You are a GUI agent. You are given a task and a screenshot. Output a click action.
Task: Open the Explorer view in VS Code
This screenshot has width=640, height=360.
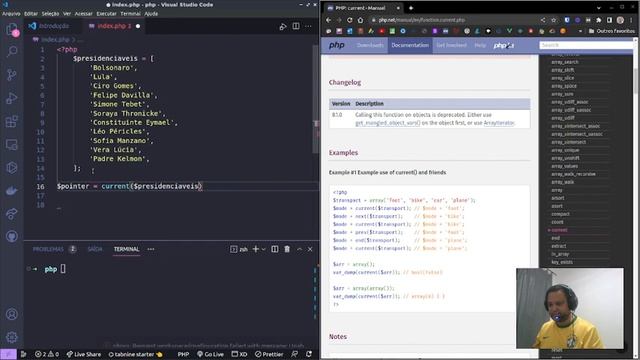point(12,29)
